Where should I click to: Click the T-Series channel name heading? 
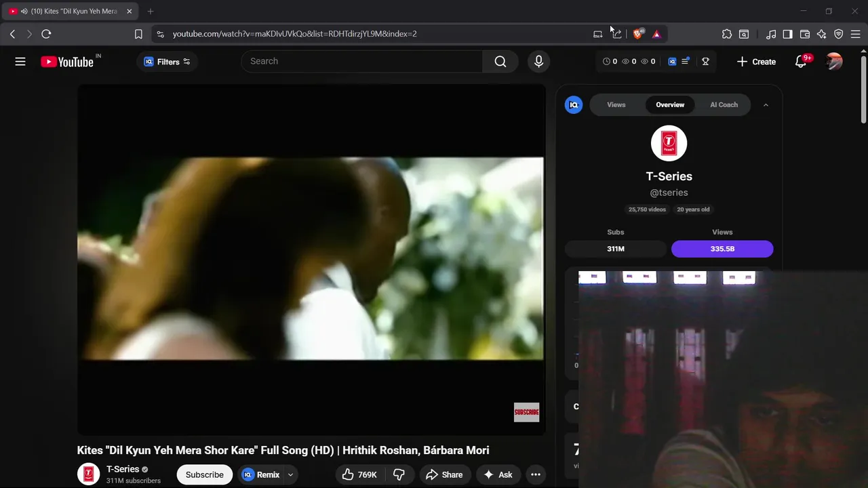click(x=669, y=176)
